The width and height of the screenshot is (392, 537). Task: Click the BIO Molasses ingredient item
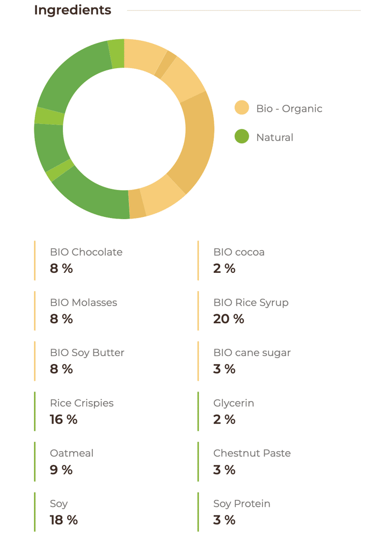coord(83,311)
